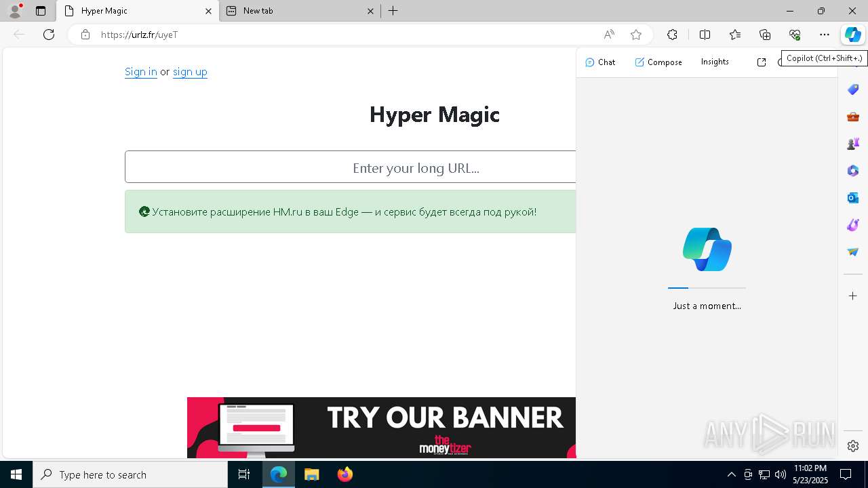Open the Shopping tag sidebar icon

pyautogui.click(x=853, y=89)
